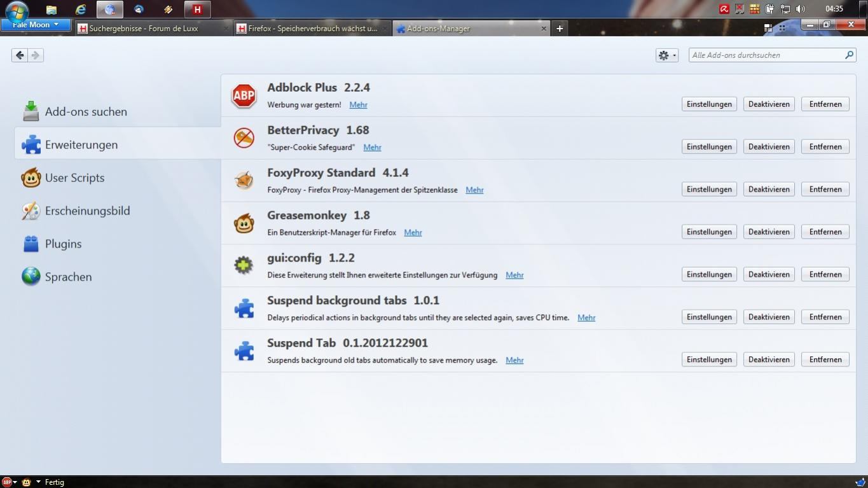The height and width of the screenshot is (488, 868).
Task: Click the volume speaker tray icon
Action: (800, 9)
